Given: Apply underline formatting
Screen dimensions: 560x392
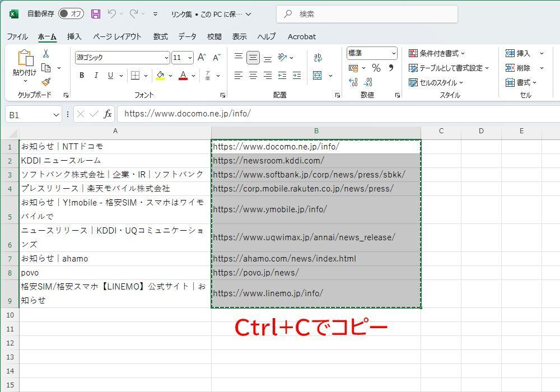Looking at the screenshot, I should [x=111, y=76].
